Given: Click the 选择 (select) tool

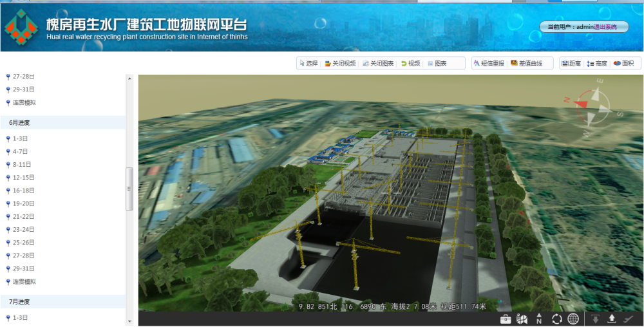Looking at the screenshot, I should tap(309, 64).
